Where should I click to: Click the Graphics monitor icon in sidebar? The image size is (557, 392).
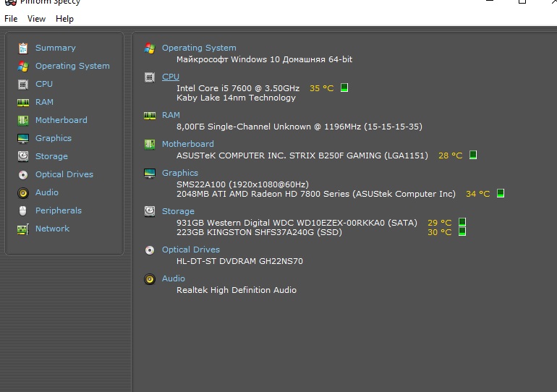tap(23, 138)
